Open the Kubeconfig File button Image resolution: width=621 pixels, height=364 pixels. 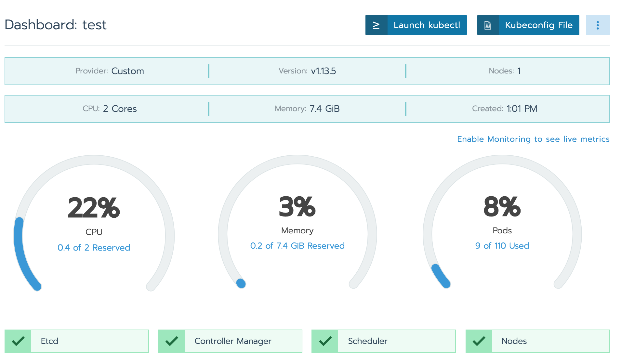coord(528,25)
